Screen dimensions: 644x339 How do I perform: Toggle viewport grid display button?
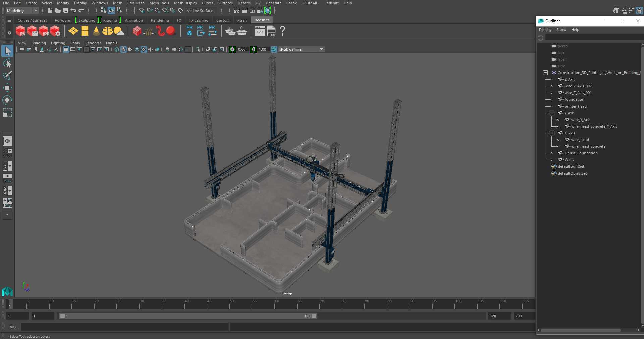(66, 49)
